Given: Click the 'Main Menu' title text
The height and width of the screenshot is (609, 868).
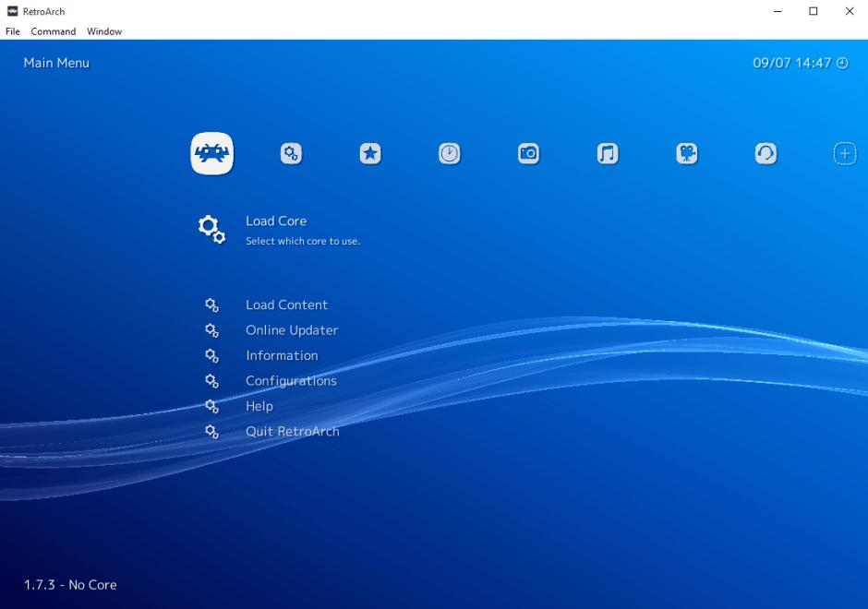Looking at the screenshot, I should click(56, 63).
